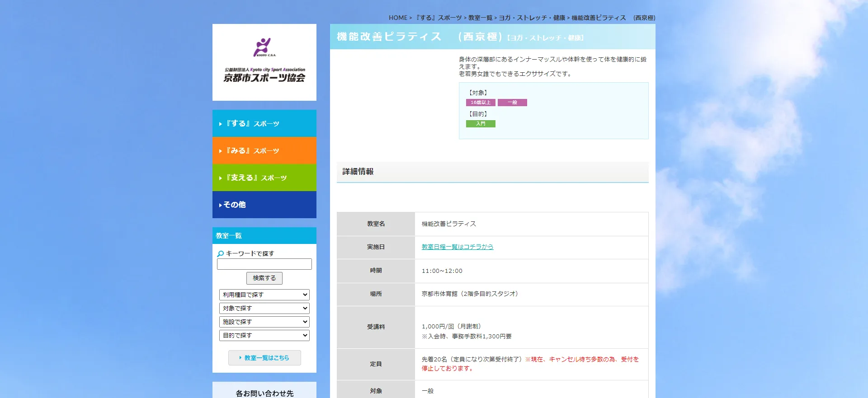Open the『みる』スポーツ menu
Image resolution: width=868 pixels, height=398 pixels.
[264, 150]
